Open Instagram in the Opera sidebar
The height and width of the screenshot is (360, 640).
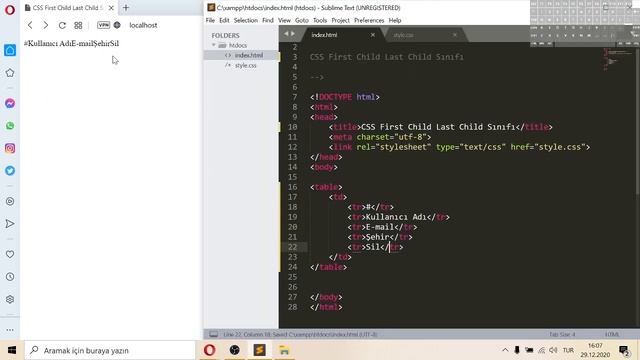(10, 148)
